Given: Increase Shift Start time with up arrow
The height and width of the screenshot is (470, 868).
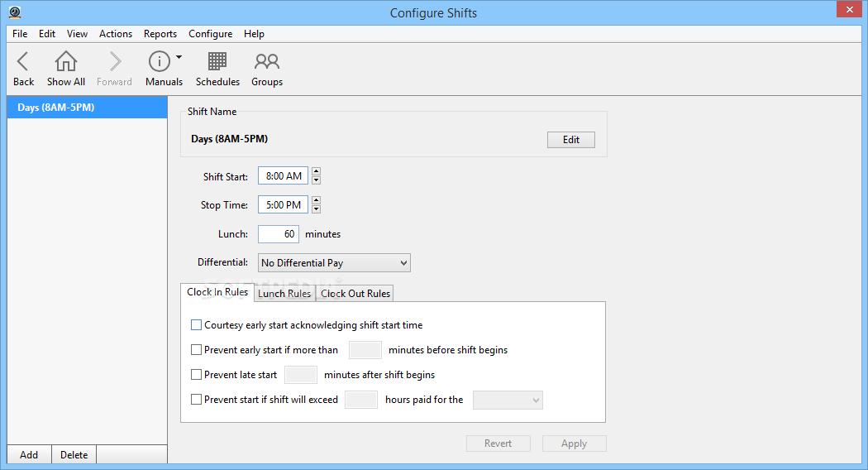Looking at the screenshot, I should coord(316,172).
